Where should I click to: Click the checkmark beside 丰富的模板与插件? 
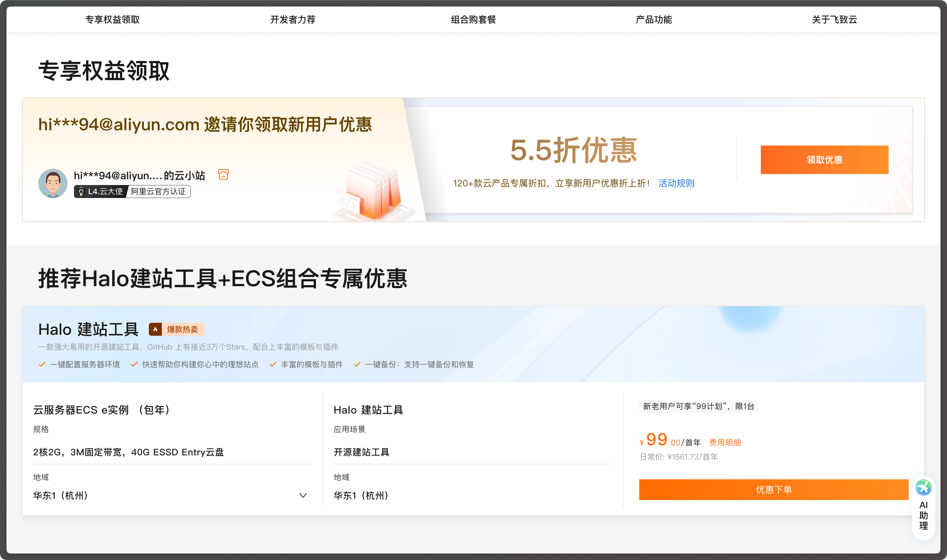tap(273, 365)
